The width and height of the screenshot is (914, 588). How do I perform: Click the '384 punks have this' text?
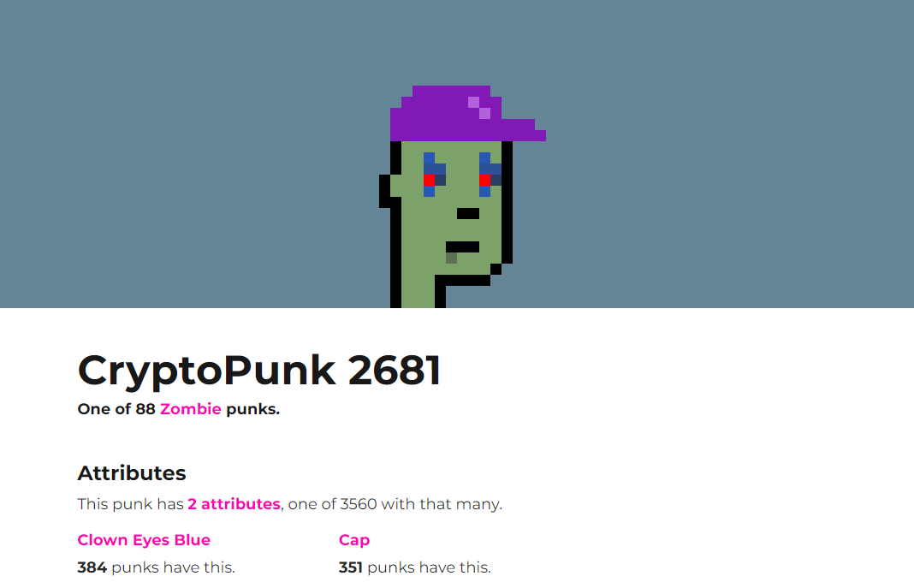tap(157, 567)
